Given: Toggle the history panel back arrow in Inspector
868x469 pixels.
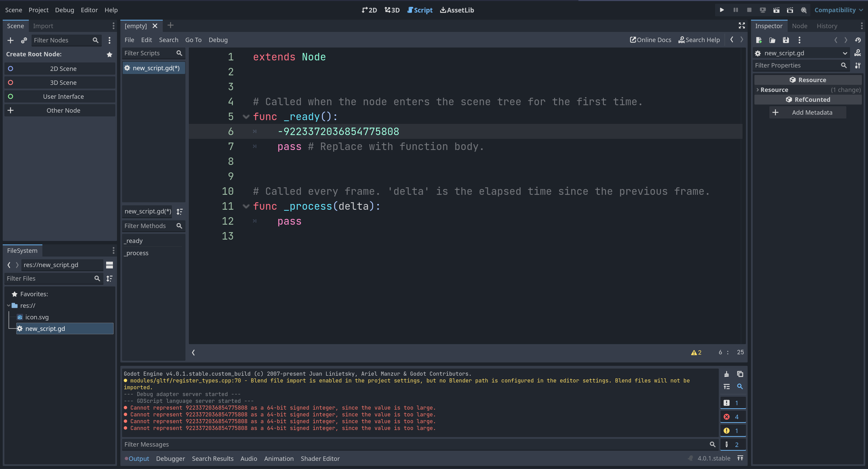Looking at the screenshot, I should point(836,40).
